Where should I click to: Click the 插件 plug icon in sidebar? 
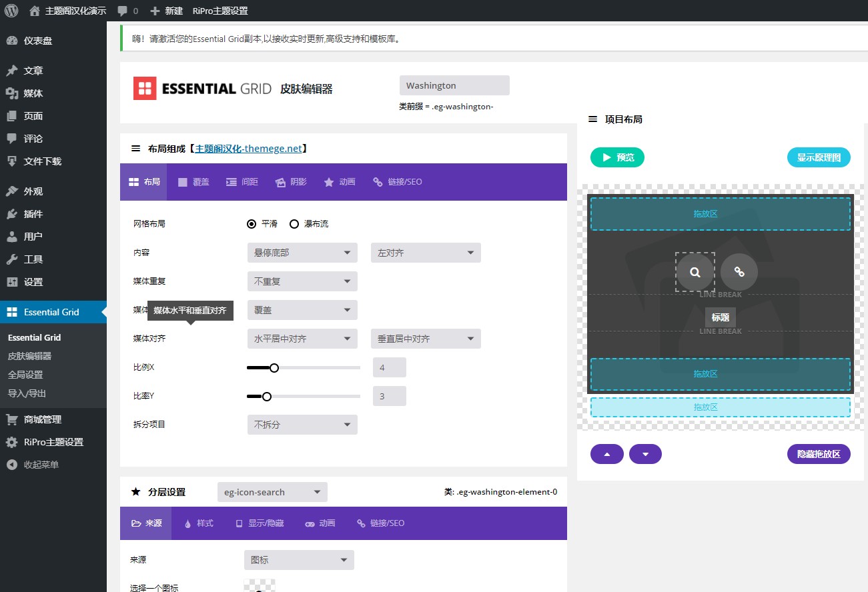point(11,214)
